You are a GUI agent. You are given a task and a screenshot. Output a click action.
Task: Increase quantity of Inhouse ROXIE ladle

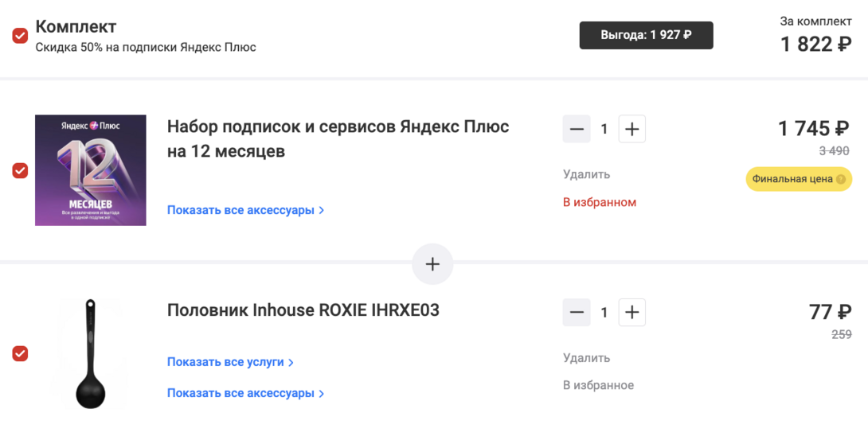tap(631, 313)
